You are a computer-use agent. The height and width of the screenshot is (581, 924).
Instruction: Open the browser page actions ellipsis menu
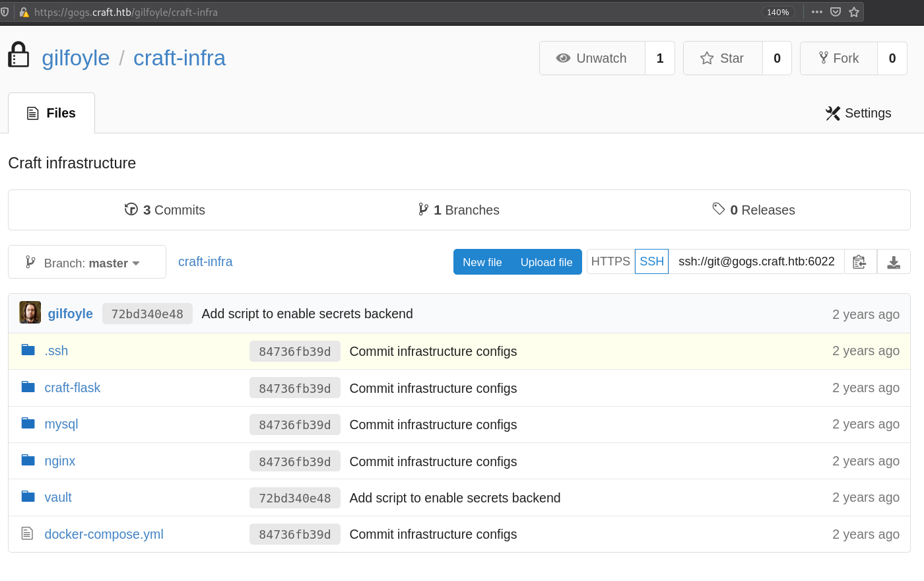click(x=817, y=12)
